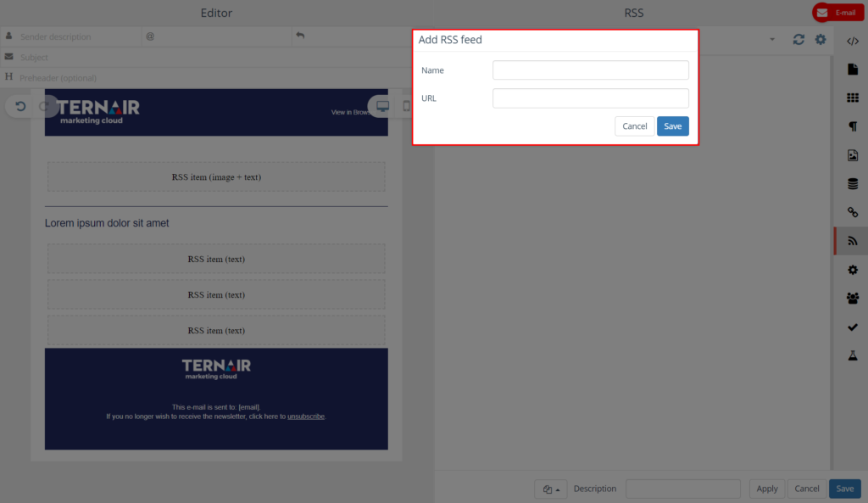
Task: Save the new RSS feed in dialog
Action: click(672, 126)
